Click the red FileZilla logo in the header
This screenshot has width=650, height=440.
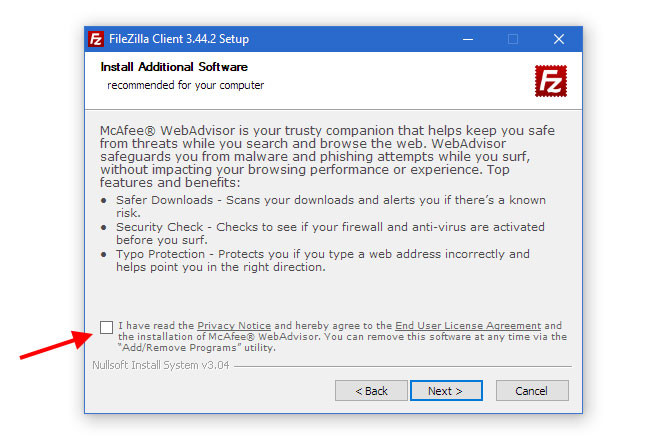tap(550, 80)
